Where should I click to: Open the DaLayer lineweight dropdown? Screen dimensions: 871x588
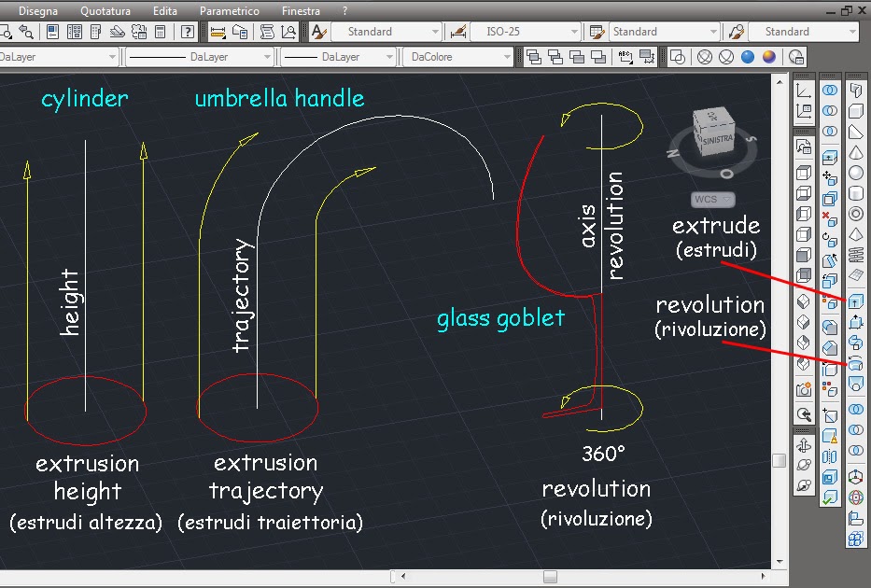coord(338,57)
